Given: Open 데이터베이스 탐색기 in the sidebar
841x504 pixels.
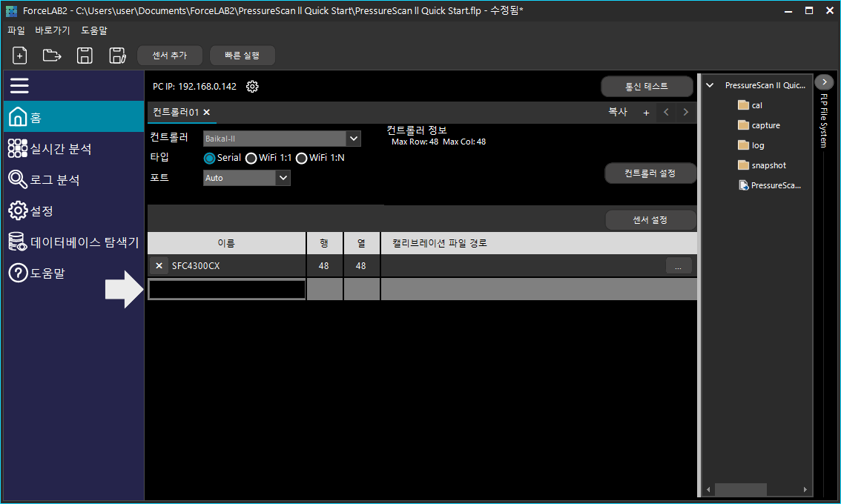Looking at the screenshot, I should [74, 242].
